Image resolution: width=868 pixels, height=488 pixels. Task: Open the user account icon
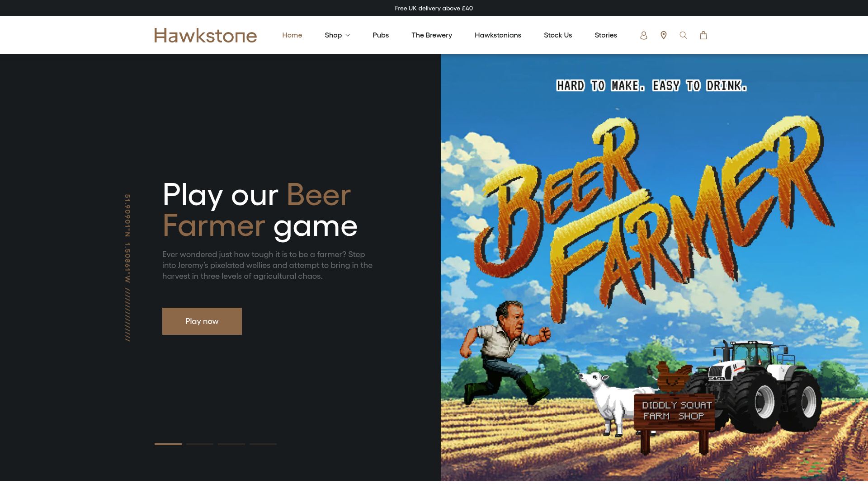(644, 35)
